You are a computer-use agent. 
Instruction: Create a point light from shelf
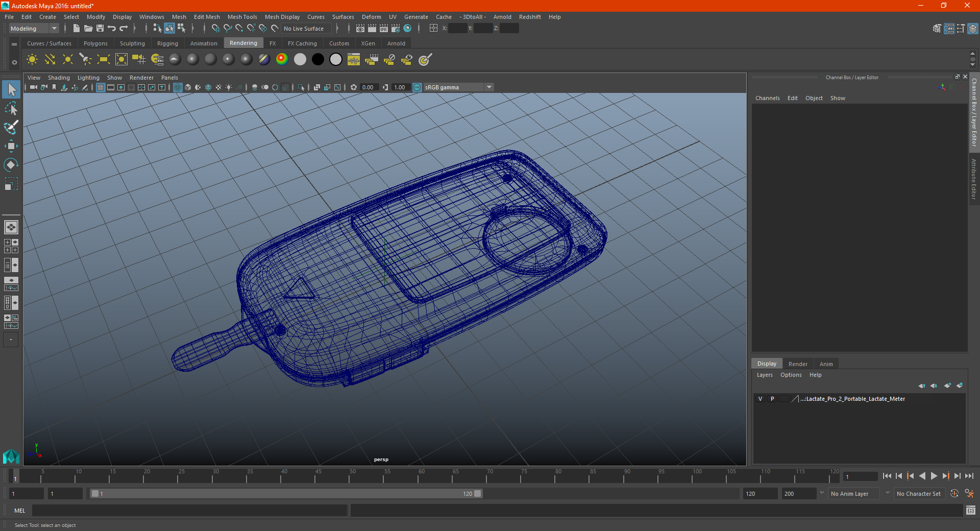click(x=68, y=60)
